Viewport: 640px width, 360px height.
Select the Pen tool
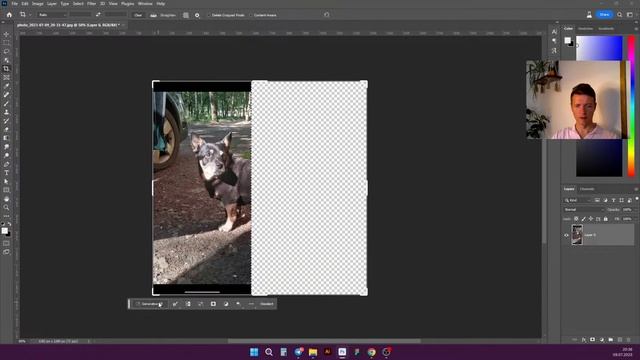click(6, 164)
